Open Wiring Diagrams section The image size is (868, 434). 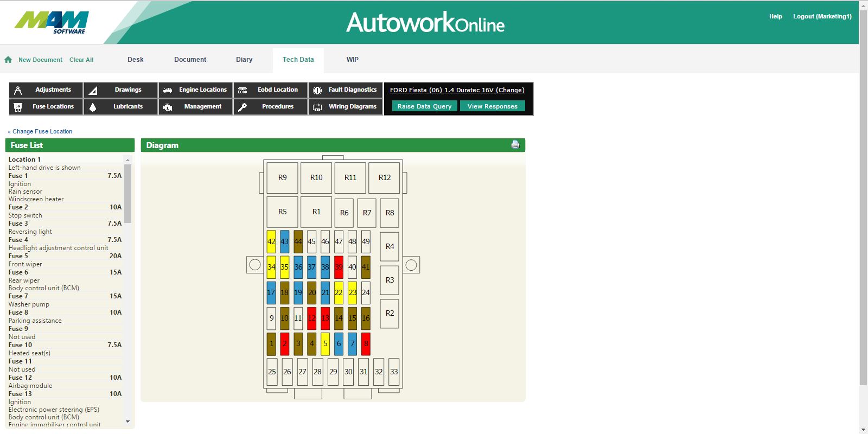pos(346,107)
